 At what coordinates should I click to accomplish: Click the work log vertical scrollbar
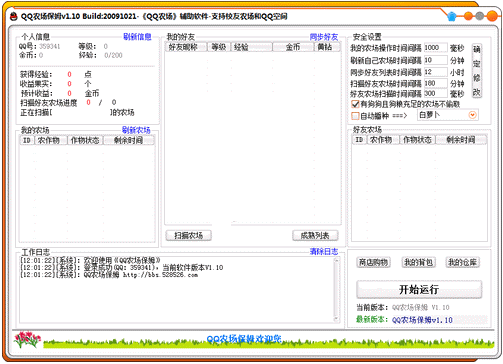coord(336,290)
